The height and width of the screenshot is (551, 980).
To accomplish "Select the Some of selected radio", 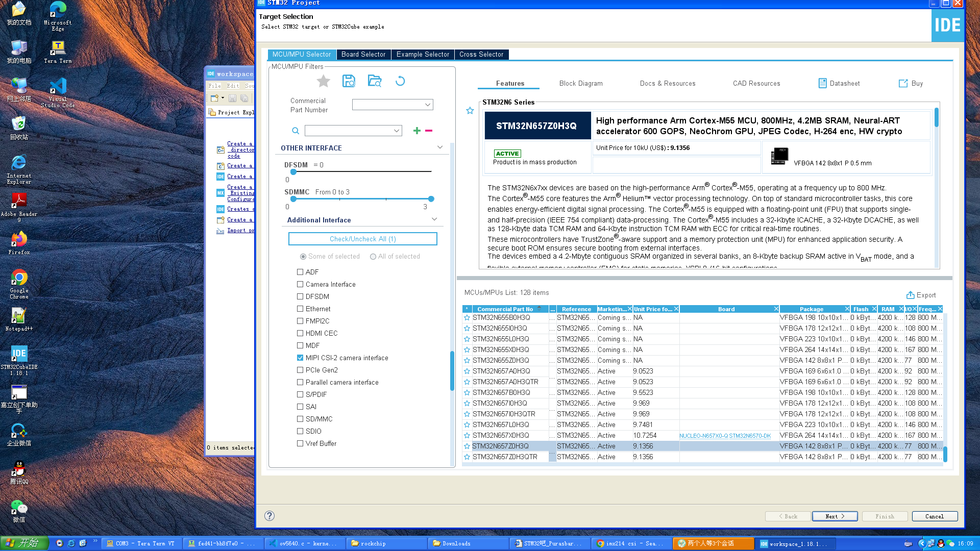I will [303, 257].
